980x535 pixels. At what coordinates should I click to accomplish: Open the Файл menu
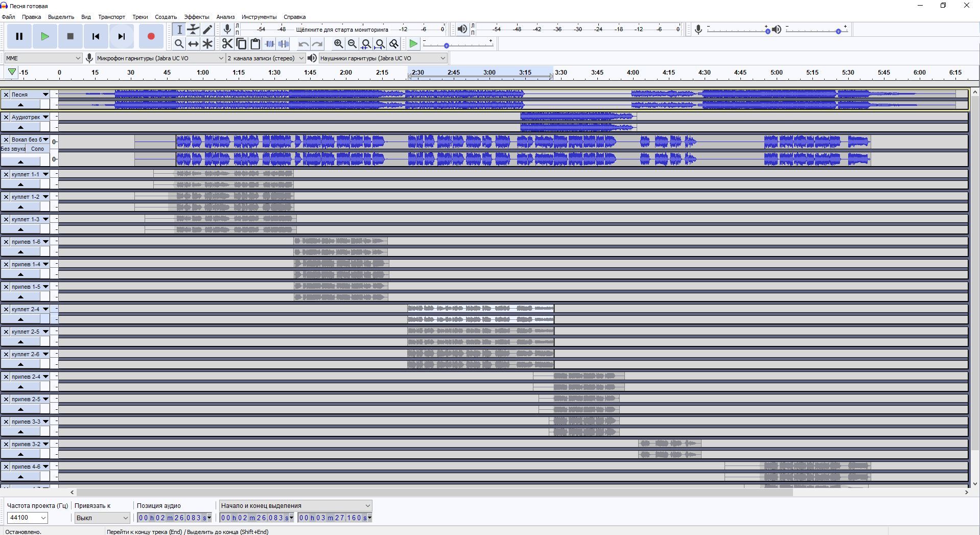point(8,17)
